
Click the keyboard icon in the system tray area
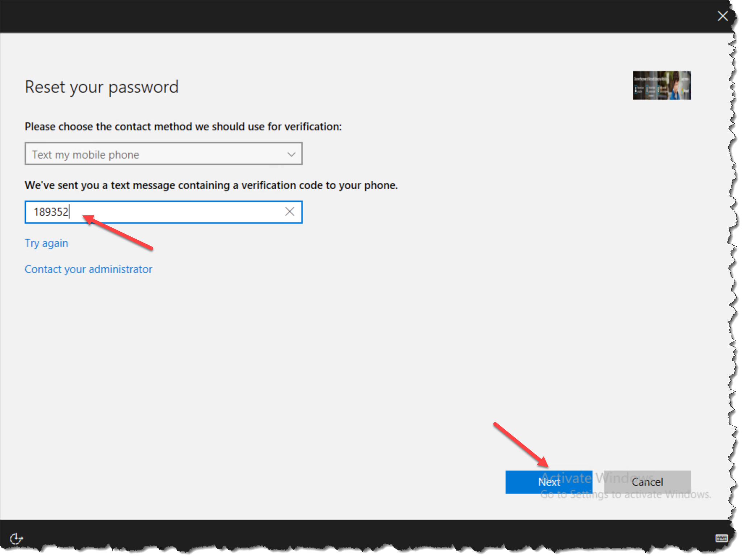(x=722, y=538)
